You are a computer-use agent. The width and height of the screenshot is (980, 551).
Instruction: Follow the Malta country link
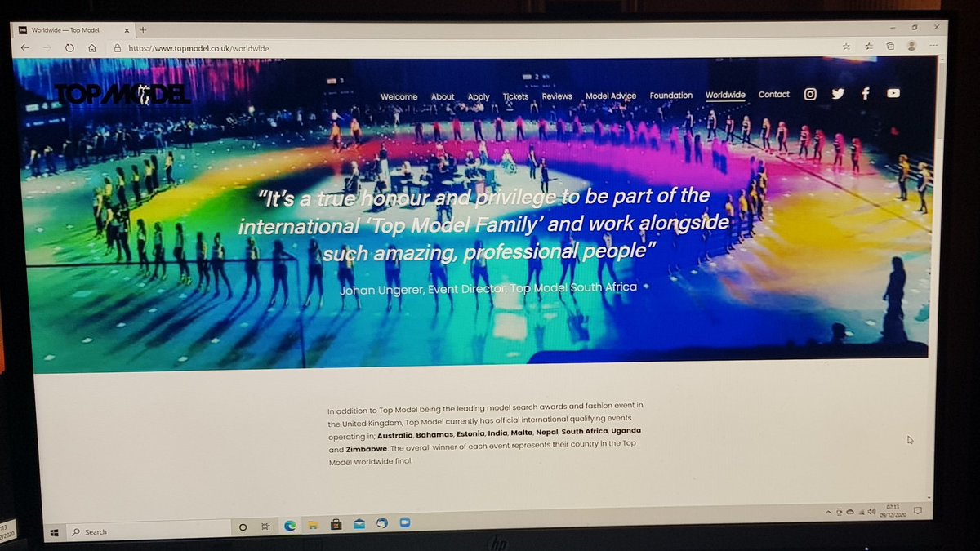point(521,433)
